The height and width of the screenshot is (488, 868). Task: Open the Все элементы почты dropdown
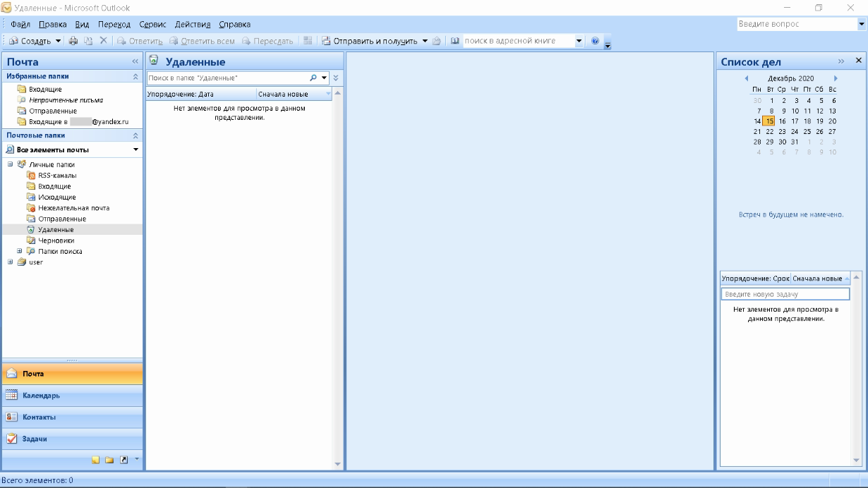[x=135, y=150]
